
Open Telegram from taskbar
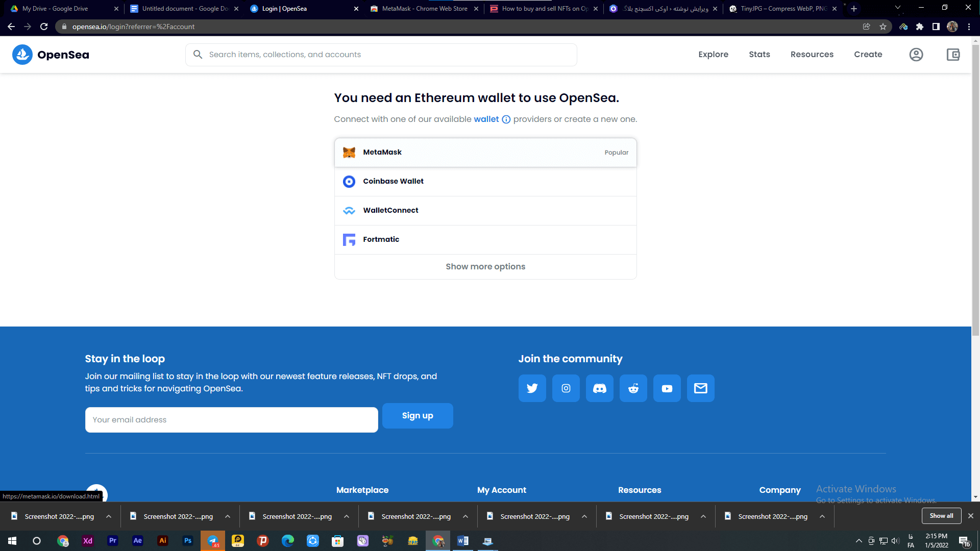tap(213, 541)
